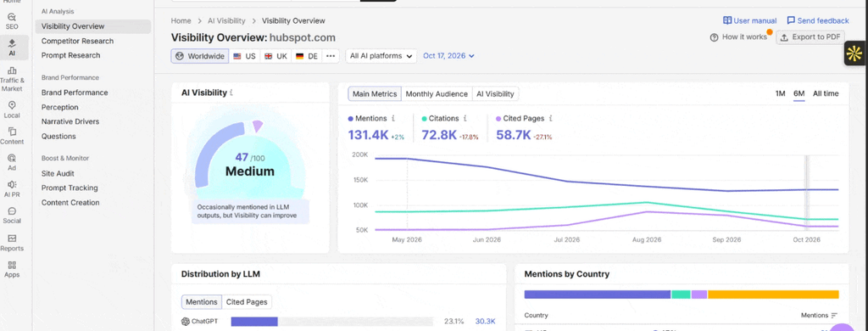Click the AI Visibility info icon
The width and height of the screenshot is (868, 331).
click(231, 93)
